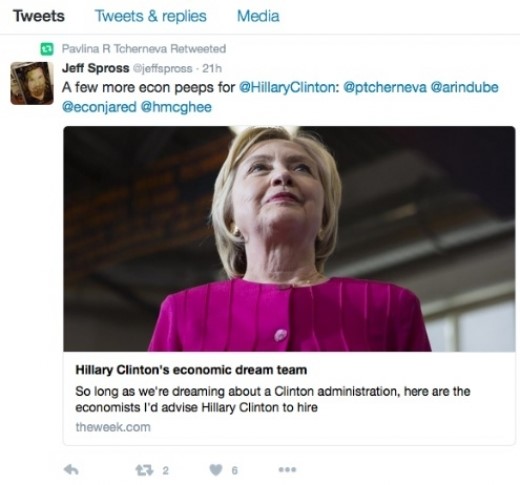520x485 pixels.
Task: Click the Jeff Spross display name
Action: click(95, 68)
